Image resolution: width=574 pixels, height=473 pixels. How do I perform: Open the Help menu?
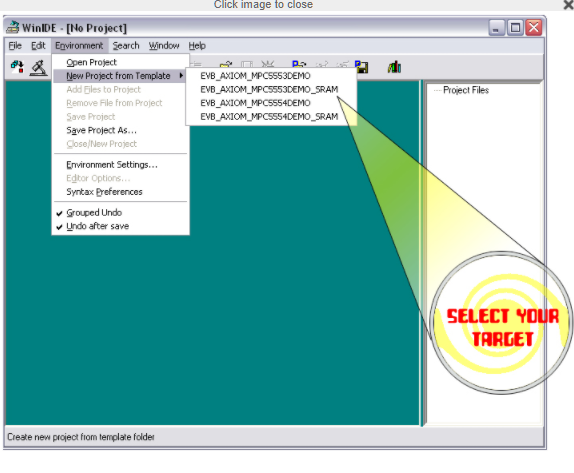click(197, 46)
